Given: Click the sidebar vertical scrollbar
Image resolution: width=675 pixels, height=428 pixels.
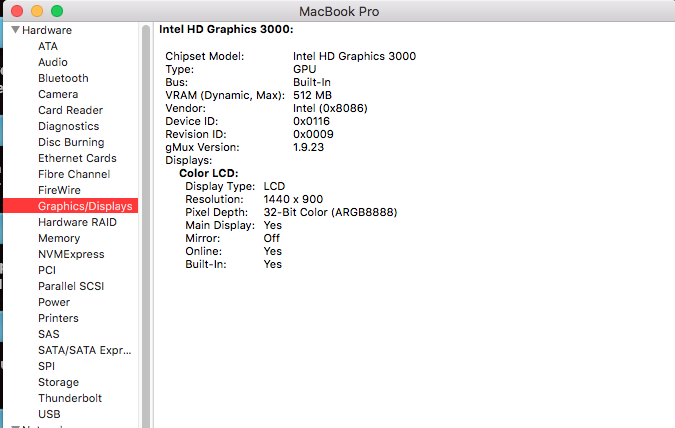Looking at the screenshot, I should [x=146, y=226].
